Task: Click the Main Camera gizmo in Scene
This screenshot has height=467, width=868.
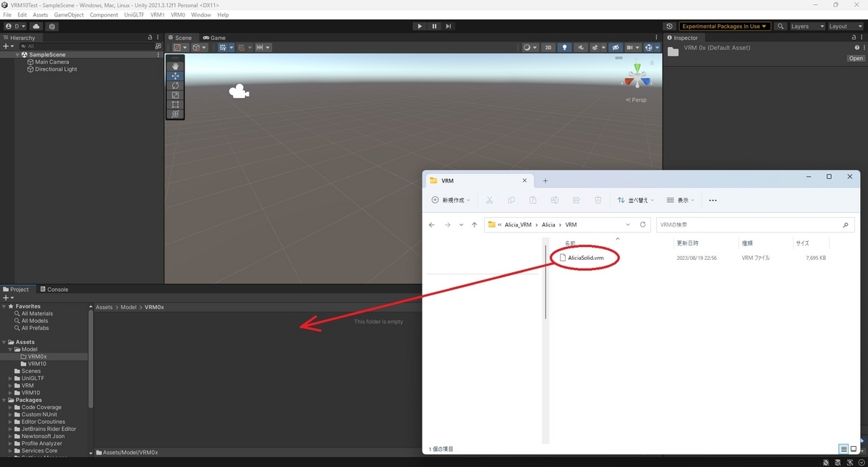Action: [x=239, y=92]
